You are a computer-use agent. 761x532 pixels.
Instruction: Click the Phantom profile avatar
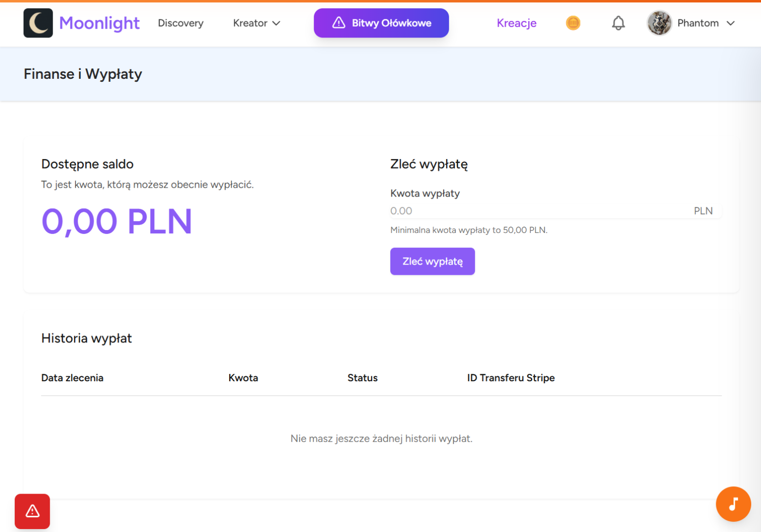point(659,23)
